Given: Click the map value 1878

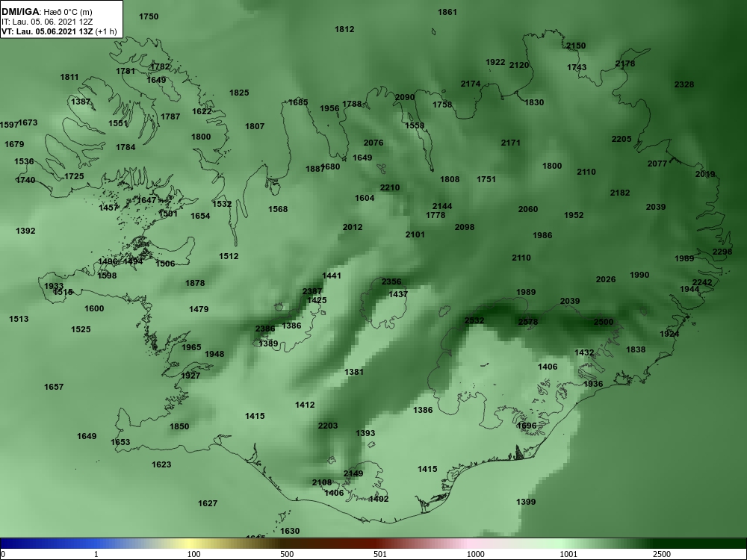Looking at the screenshot, I should [195, 283].
